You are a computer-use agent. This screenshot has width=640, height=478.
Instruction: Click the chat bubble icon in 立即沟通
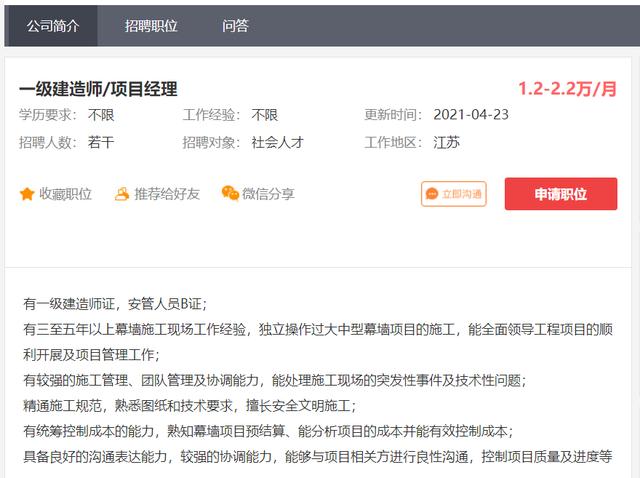(432, 194)
